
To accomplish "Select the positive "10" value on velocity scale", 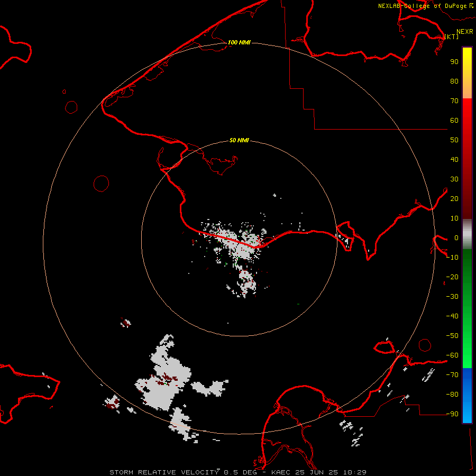I will pyautogui.click(x=454, y=218).
